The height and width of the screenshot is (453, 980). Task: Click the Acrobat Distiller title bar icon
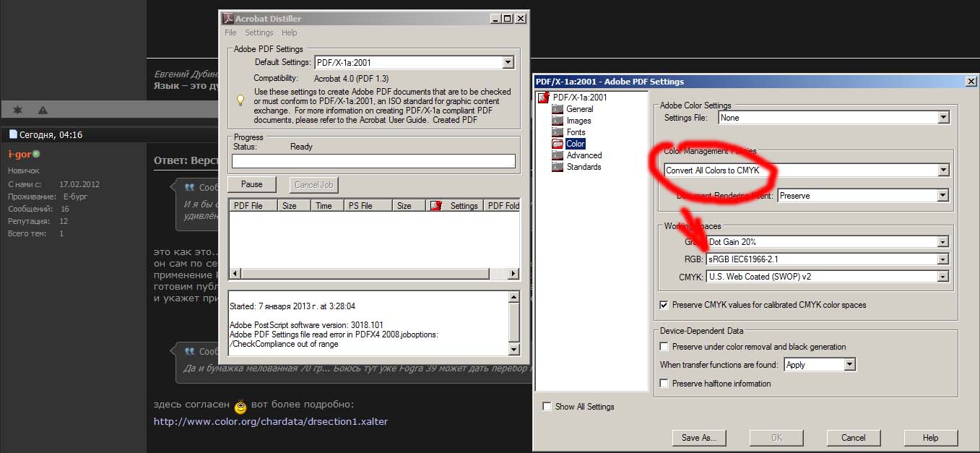point(227,19)
